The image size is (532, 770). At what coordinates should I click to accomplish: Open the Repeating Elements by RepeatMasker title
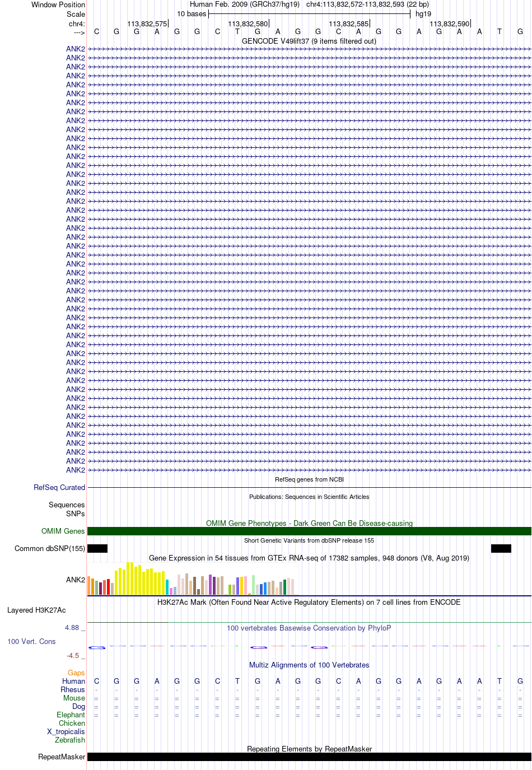[x=309, y=749]
